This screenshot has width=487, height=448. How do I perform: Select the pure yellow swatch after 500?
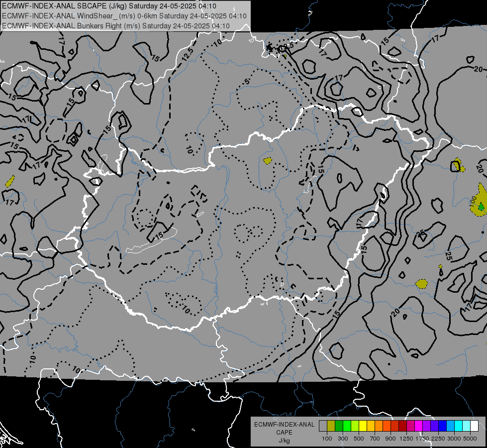363,426
